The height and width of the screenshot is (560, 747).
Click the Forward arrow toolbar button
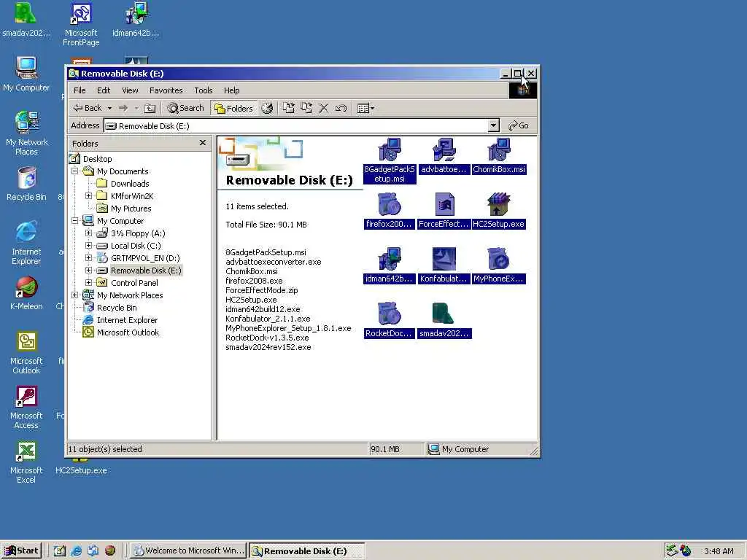tap(123, 108)
